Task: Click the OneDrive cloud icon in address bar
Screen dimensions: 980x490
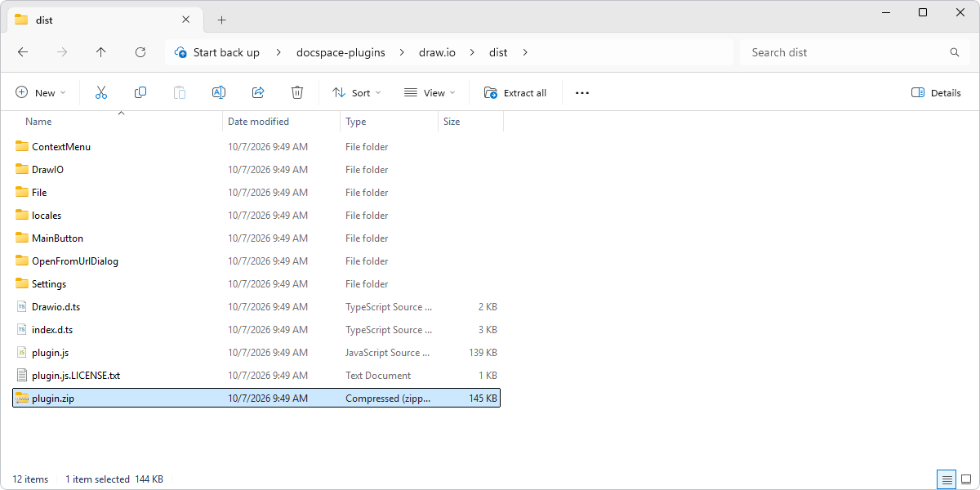Action: pyautogui.click(x=180, y=52)
